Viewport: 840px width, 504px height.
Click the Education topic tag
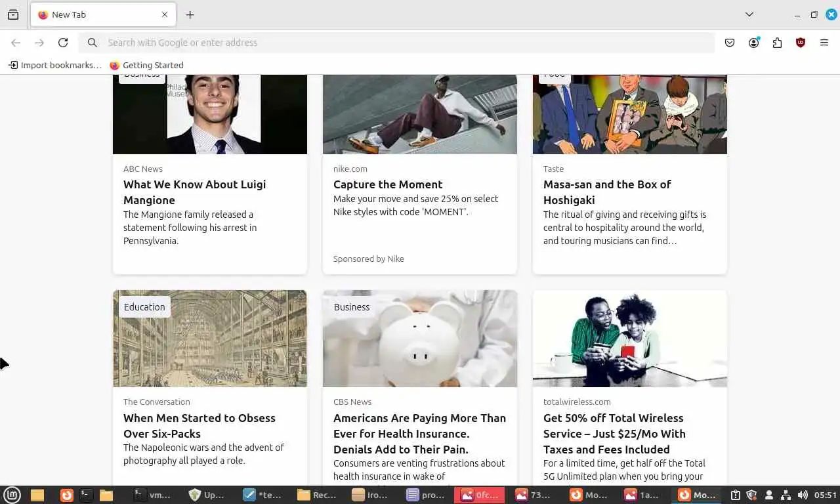click(x=144, y=307)
